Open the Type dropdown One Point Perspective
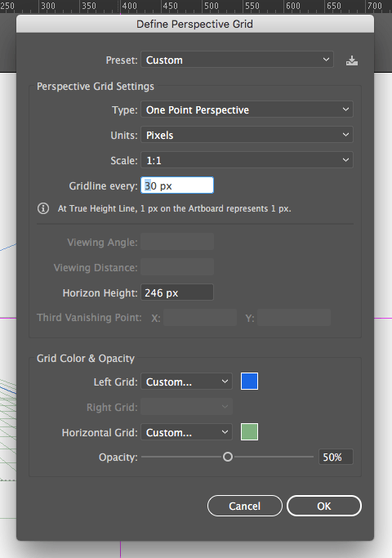Screen dimensions: 392x558 (247, 109)
